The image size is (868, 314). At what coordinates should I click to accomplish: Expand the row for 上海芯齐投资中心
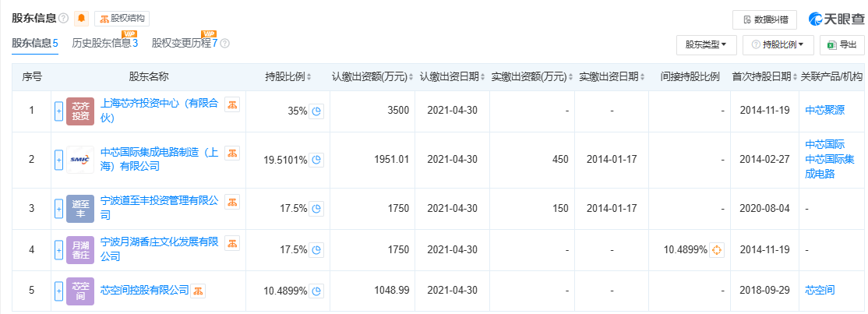point(58,111)
